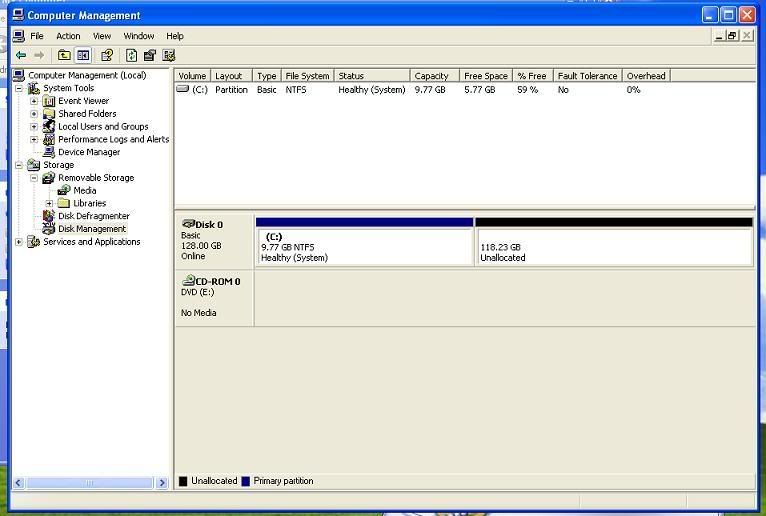Toggle the Show/Hide Console Tree icon
Screen dimensions: 766x516
point(83,56)
